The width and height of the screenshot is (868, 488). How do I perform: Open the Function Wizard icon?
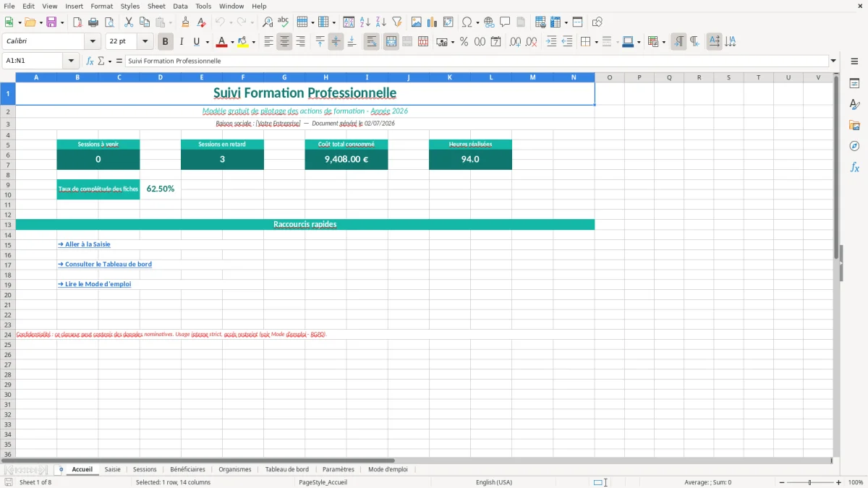[90, 61]
